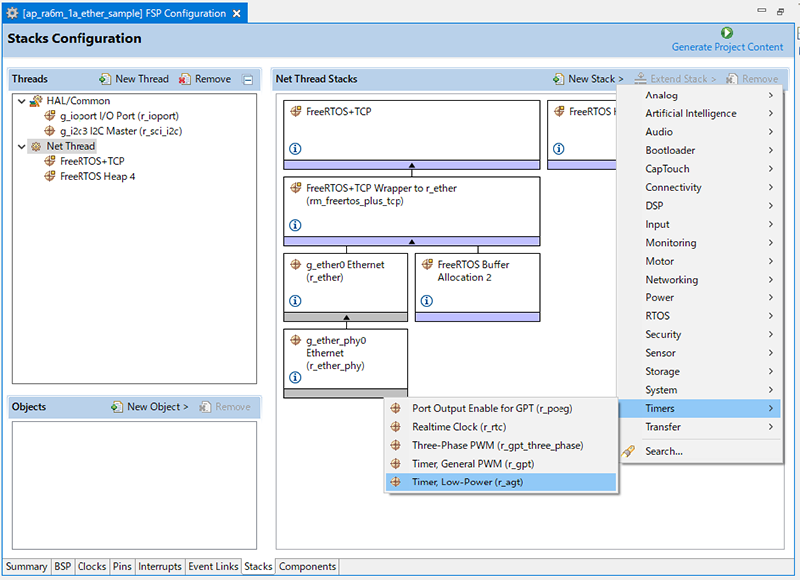The width and height of the screenshot is (800, 580).
Task: Click the FSP Configuration tab gear icon
Action: click(x=12, y=13)
